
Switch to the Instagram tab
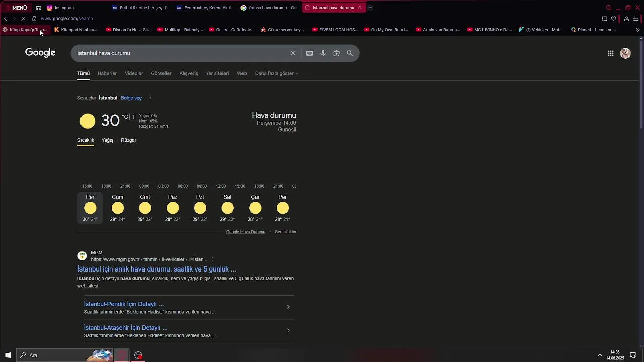[x=75, y=8]
